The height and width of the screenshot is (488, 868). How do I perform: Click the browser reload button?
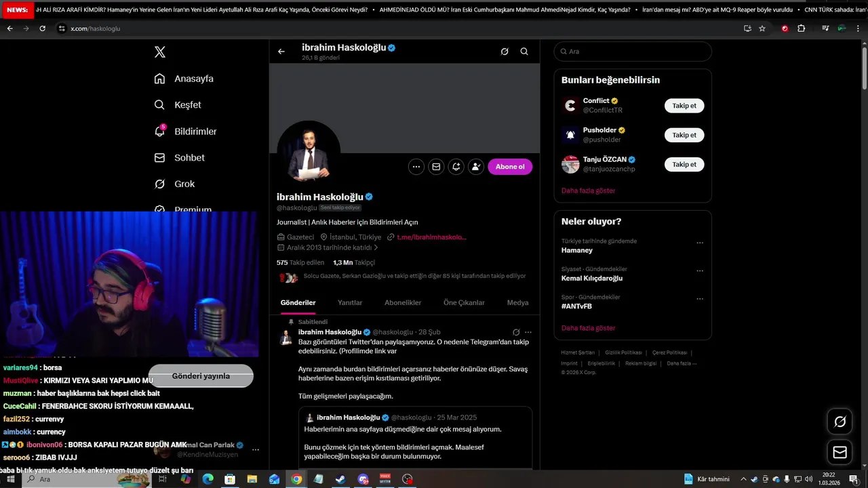pyautogui.click(x=43, y=28)
